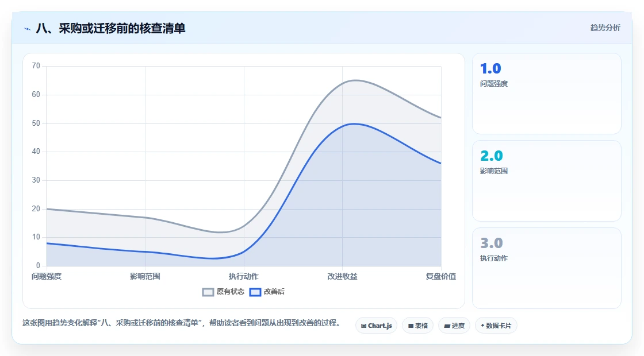Select the Chart.js tag pill
This screenshot has height=356, width=644.
[376, 326]
